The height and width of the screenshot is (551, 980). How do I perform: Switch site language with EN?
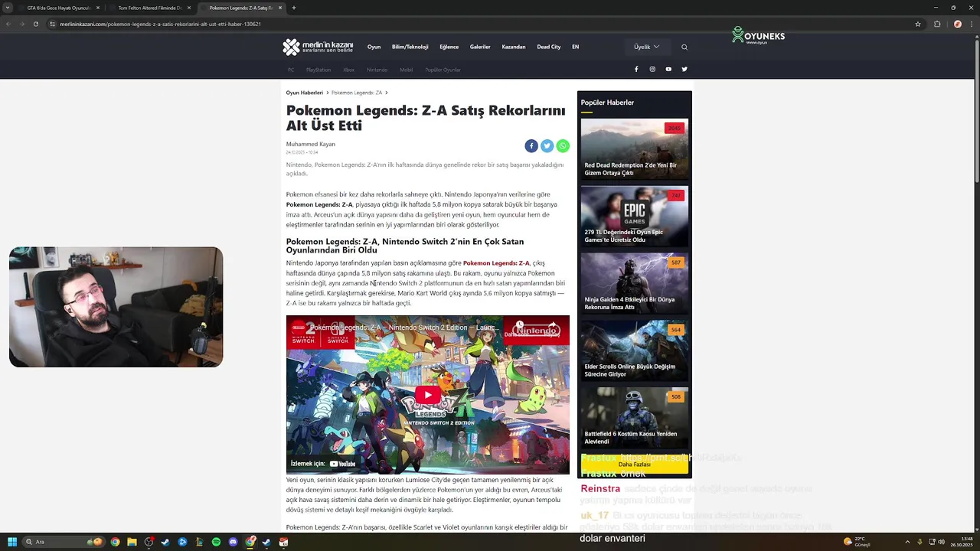coord(576,47)
